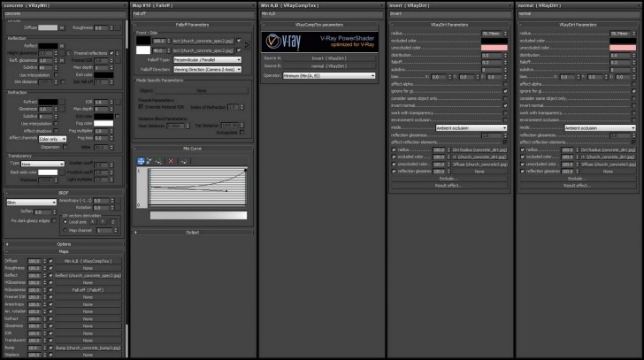The image size is (644, 360).
Task: Click the reset curves icon in Mix Curve toolbar
Action: coord(184,161)
